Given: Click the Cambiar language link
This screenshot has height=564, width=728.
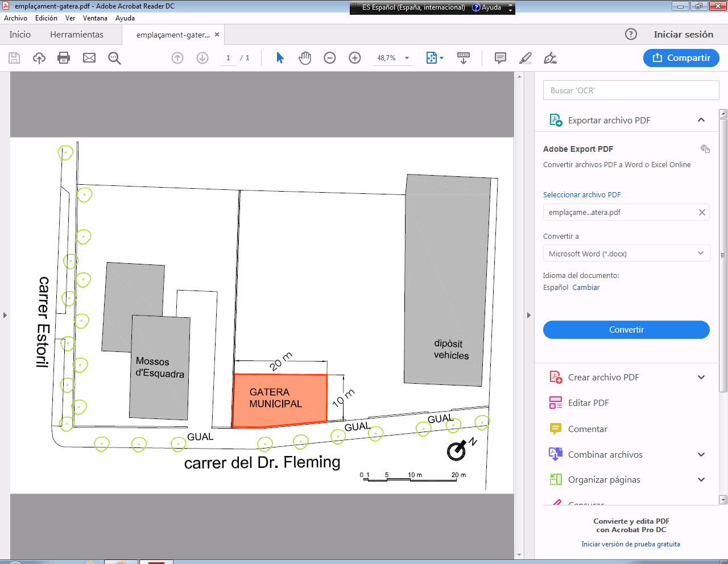Looking at the screenshot, I should tap(586, 287).
